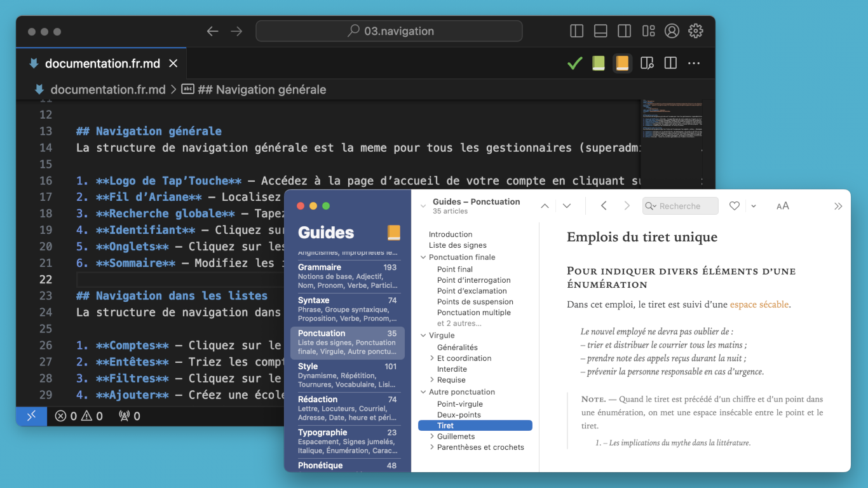This screenshot has width=868, height=488.
Task: Click the editor minimap overview
Action: point(671,121)
